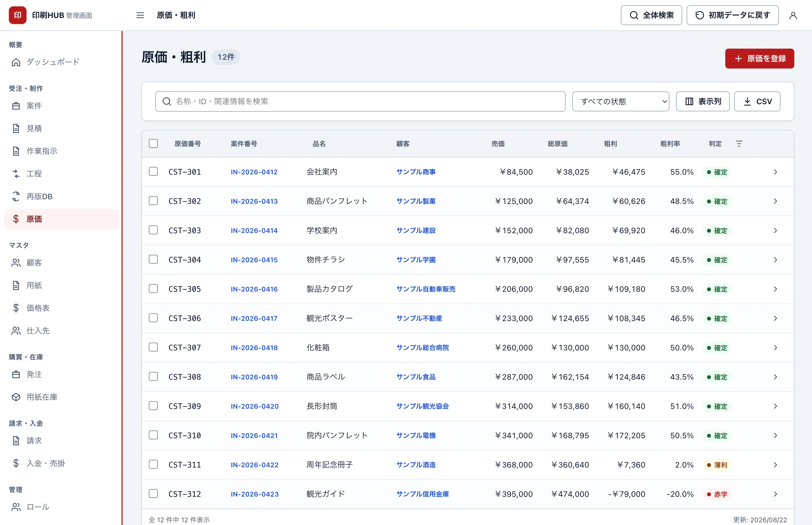Open the サンプル自動車販売 customer link

tap(426, 289)
